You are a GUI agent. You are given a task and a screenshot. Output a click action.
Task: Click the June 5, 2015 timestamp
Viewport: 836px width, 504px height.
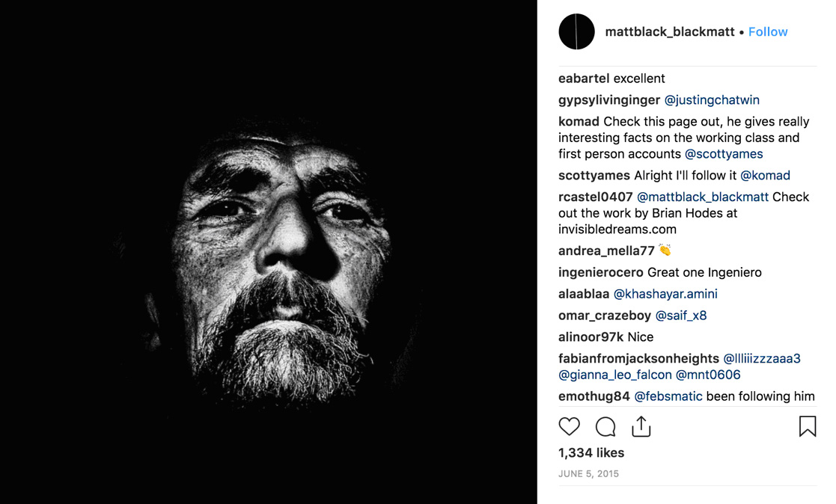click(589, 473)
